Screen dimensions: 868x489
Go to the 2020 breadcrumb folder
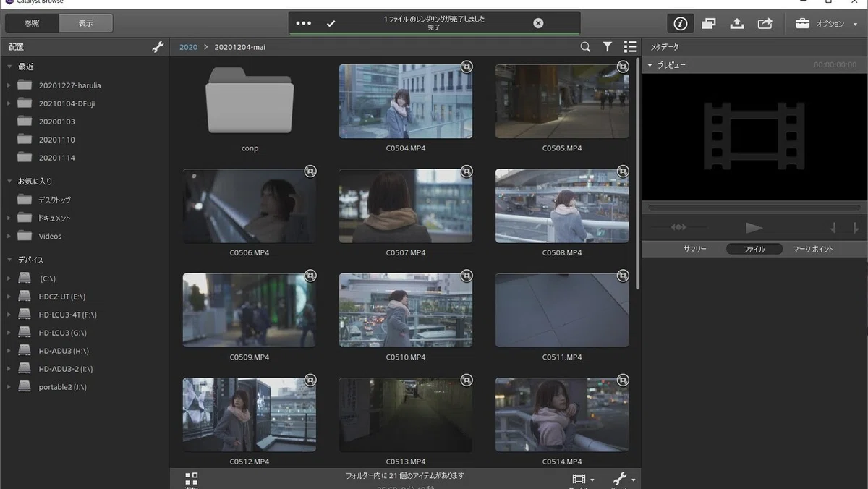pos(188,47)
